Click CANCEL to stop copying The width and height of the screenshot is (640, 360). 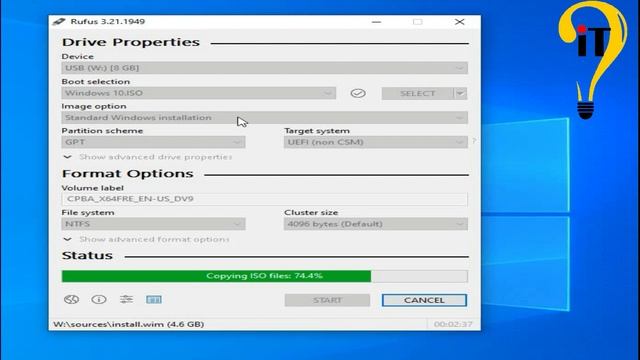coord(424,300)
